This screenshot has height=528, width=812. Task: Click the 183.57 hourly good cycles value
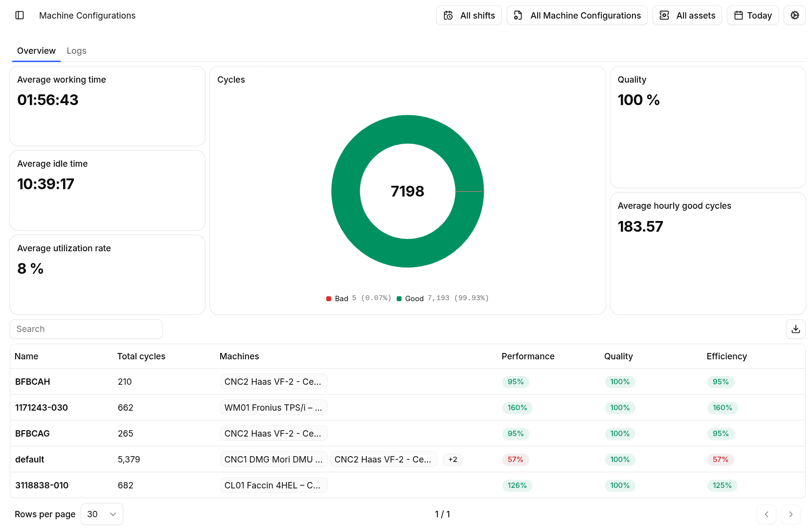point(640,227)
